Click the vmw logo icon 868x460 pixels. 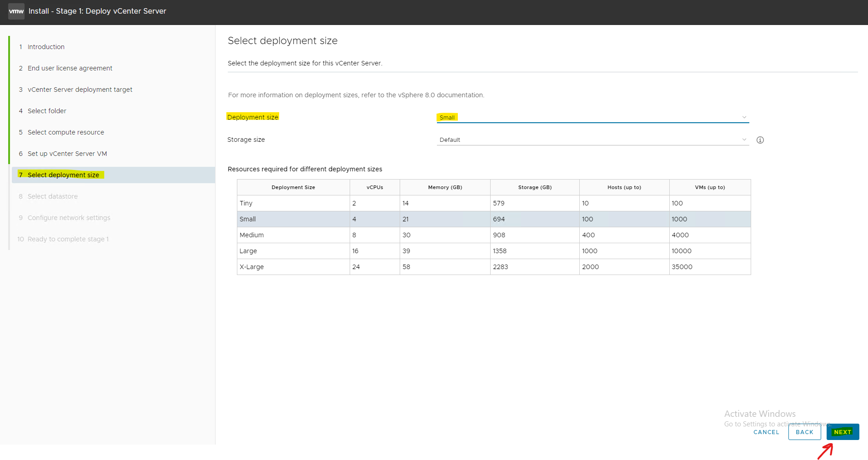point(16,11)
